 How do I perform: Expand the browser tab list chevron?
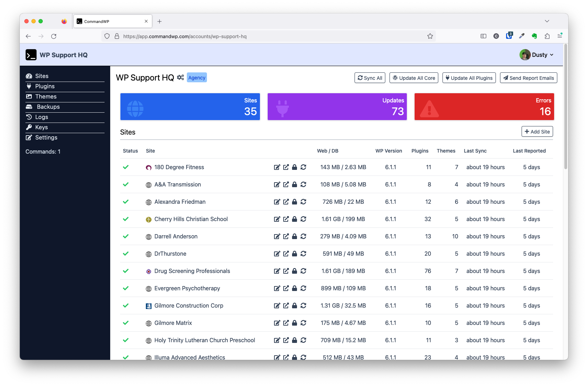547,21
